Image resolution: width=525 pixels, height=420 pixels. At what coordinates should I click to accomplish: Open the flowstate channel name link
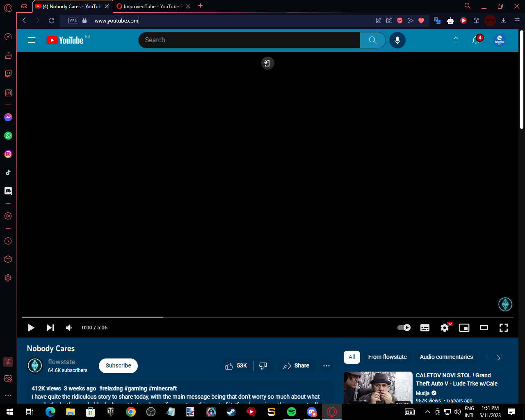tap(62, 362)
